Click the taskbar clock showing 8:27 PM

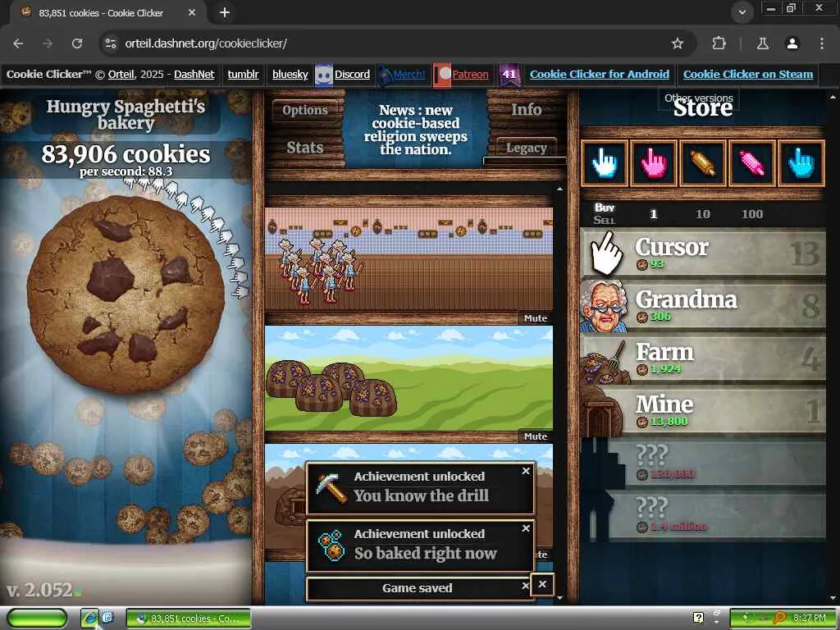coord(810,618)
